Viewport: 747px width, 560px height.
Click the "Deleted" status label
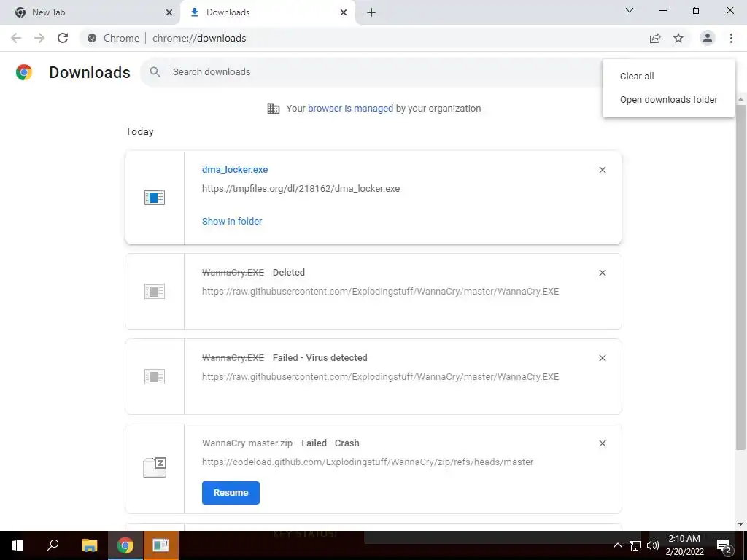tap(289, 273)
